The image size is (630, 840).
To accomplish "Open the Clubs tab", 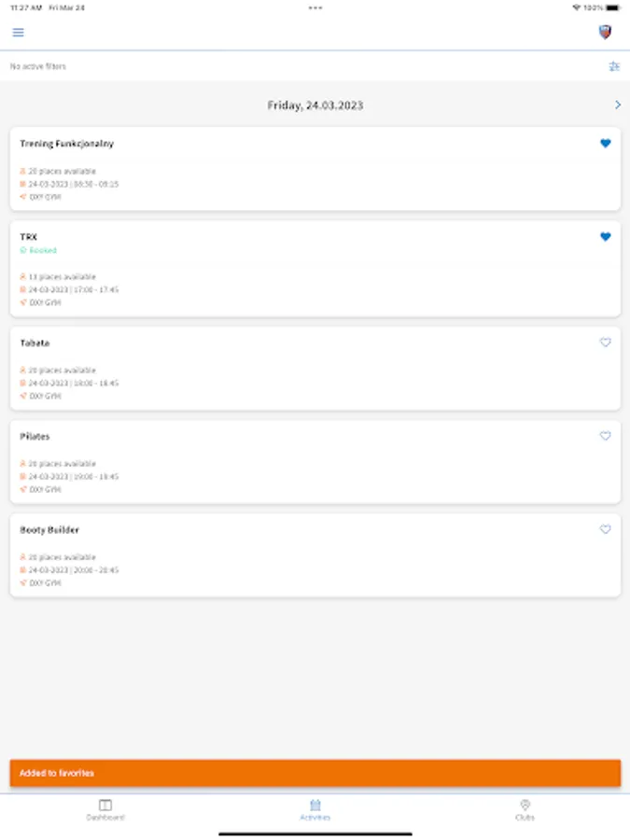I will [525, 809].
